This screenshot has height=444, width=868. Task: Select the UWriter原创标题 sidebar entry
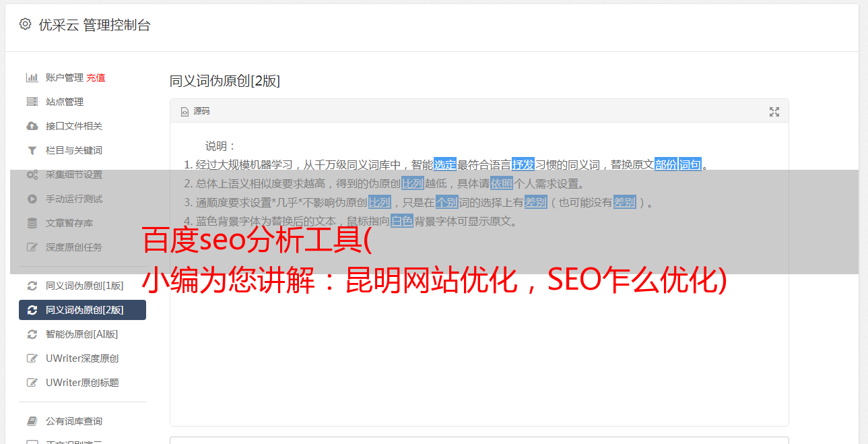[82, 383]
